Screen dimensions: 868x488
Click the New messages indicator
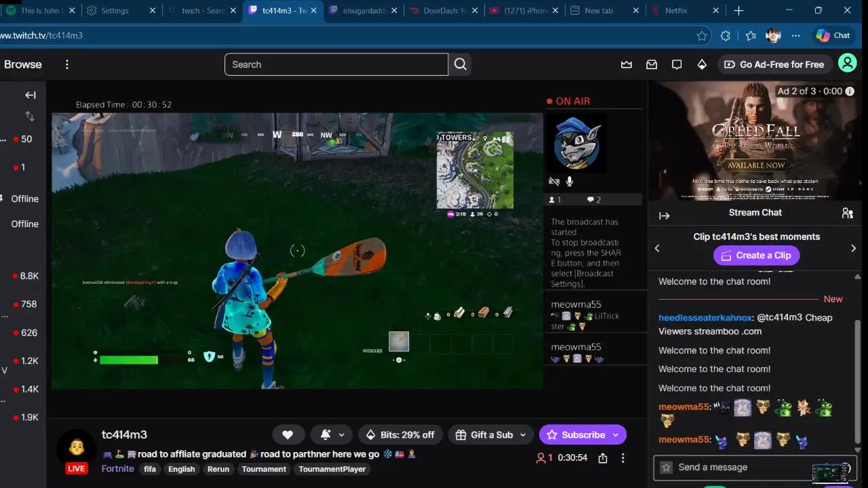point(833,299)
